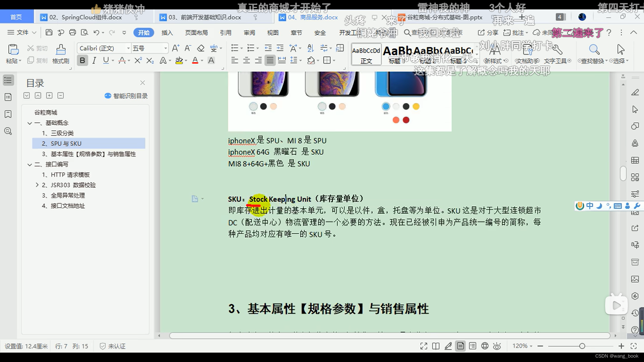Select 3、全局异常处理 in outline
The image size is (644, 362).
point(63,195)
